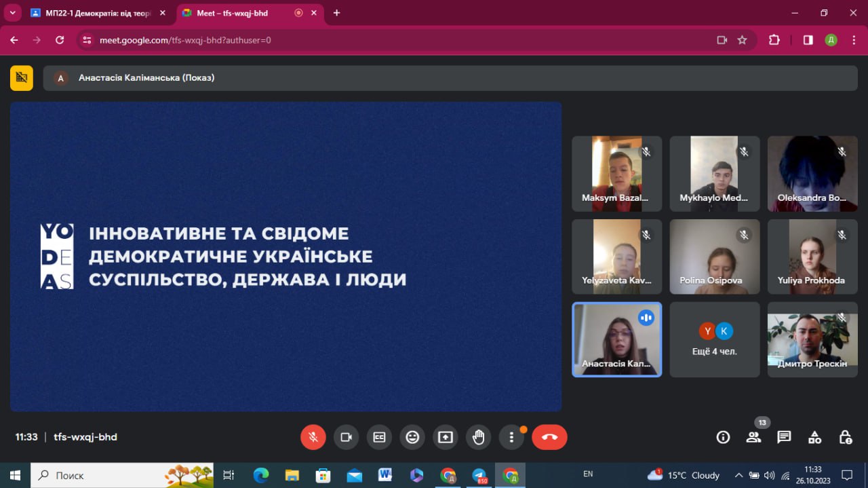Open meeting details info icon
Screen dimensions: 868x488
(x=724, y=437)
